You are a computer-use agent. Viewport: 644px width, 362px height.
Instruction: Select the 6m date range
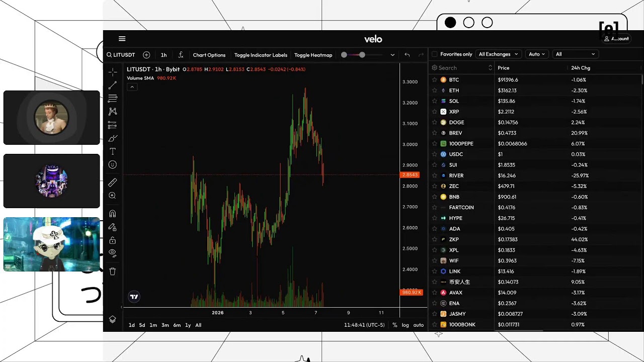coord(177,325)
